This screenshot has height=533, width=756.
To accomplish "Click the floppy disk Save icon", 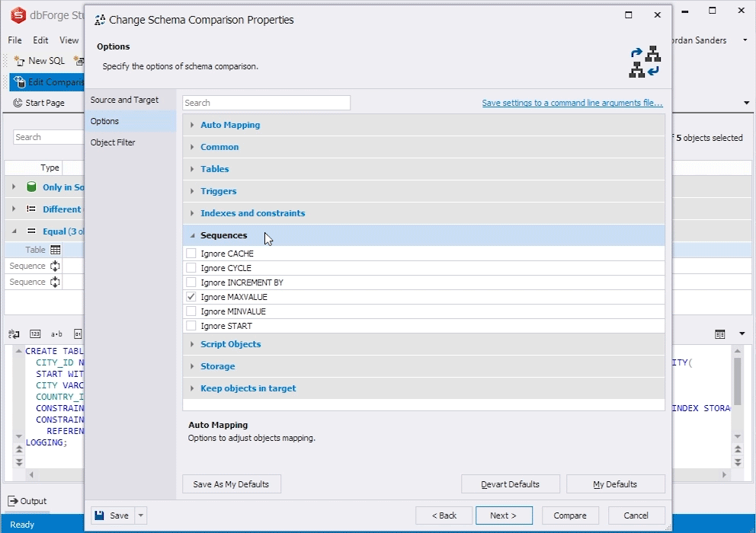I will click(99, 515).
